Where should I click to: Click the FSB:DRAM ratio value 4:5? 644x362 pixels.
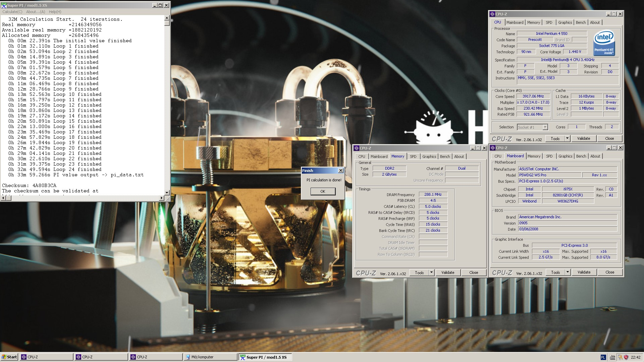[433, 200]
